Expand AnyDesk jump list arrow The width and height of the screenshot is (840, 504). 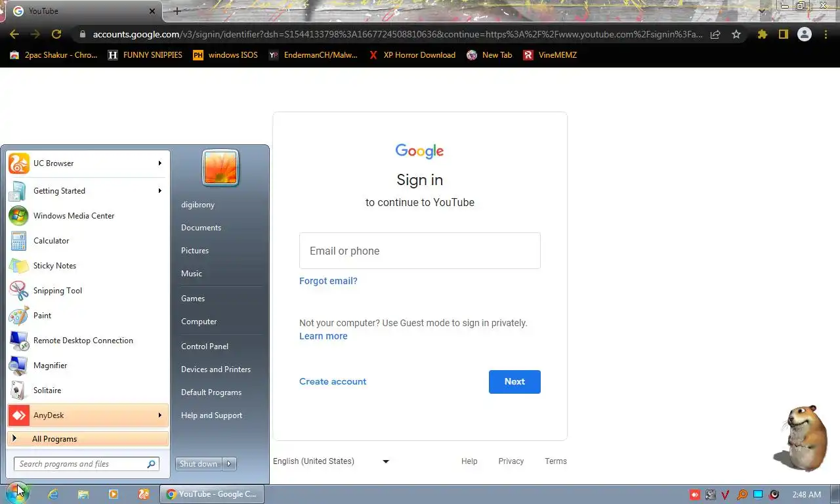[x=159, y=415]
